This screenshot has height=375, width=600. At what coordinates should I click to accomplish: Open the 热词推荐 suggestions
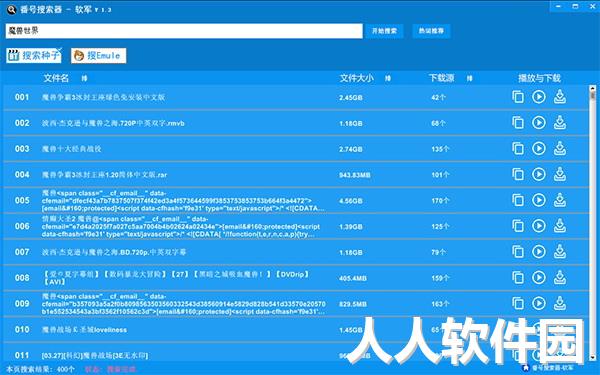tap(431, 31)
